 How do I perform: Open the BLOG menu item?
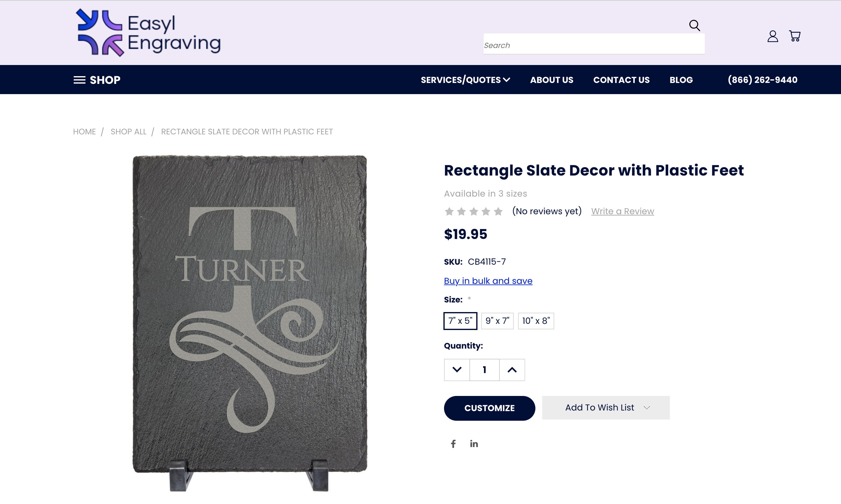tap(681, 80)
